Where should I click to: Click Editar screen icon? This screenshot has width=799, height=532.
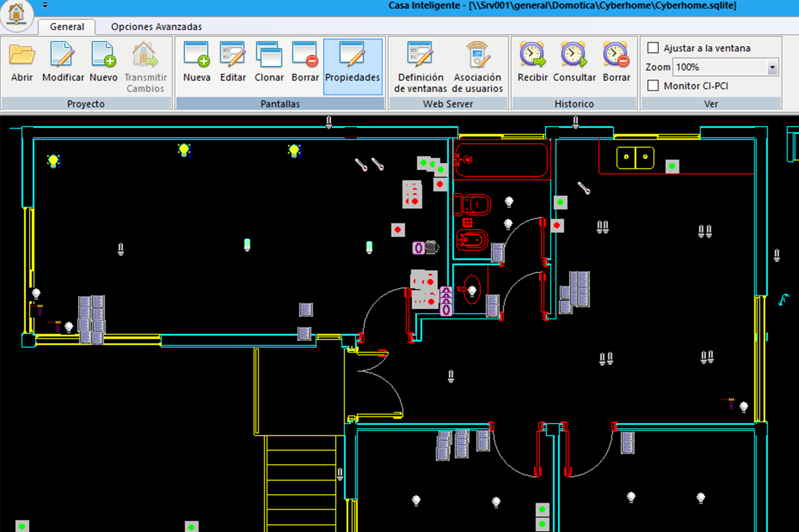(x=233, y=55)
